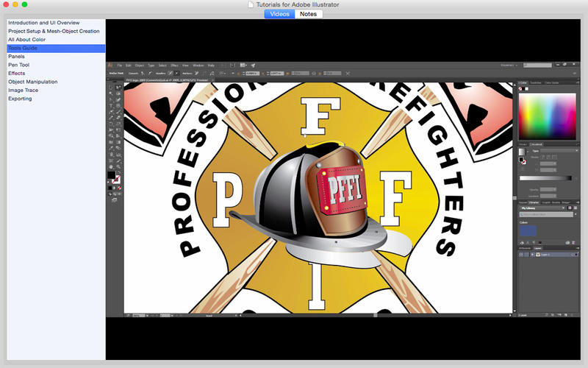
Task: Select the Hand tool
Action: pos(111,167)
